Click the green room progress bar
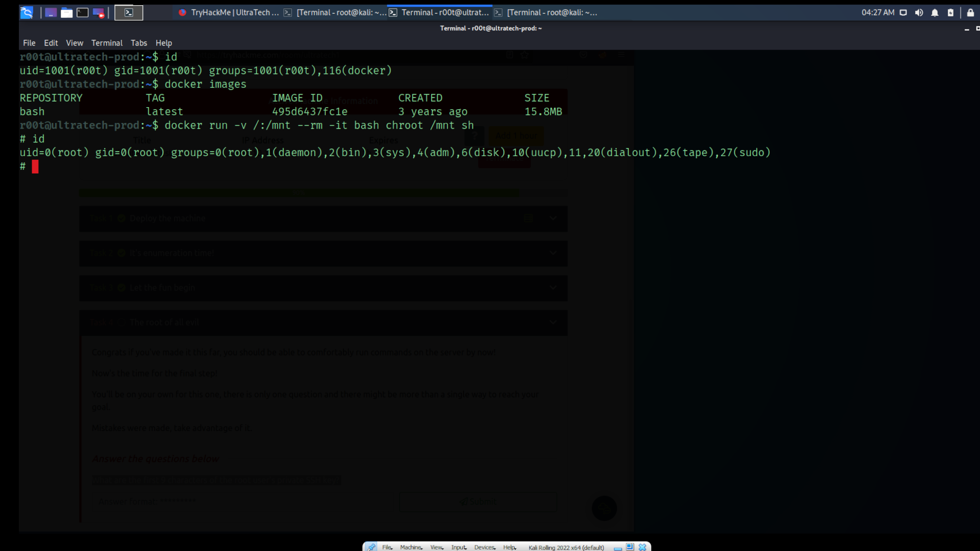Screen dimensions: 980x551 (x=299, y=192)
